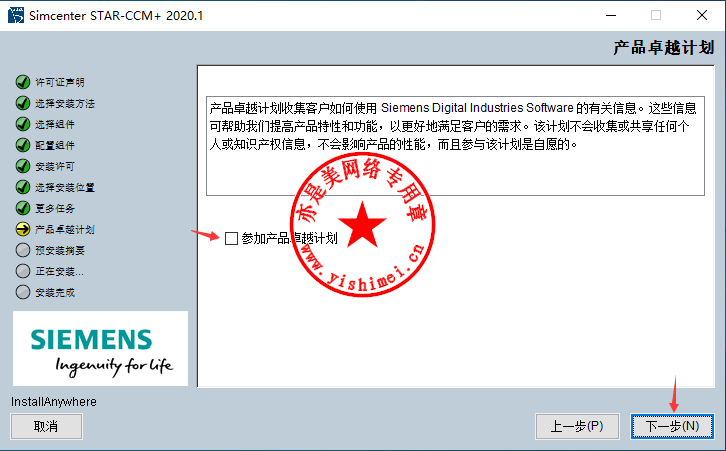
Task: Click the green check icon beside 选择安装方法
Action: [x=23, y=103]
